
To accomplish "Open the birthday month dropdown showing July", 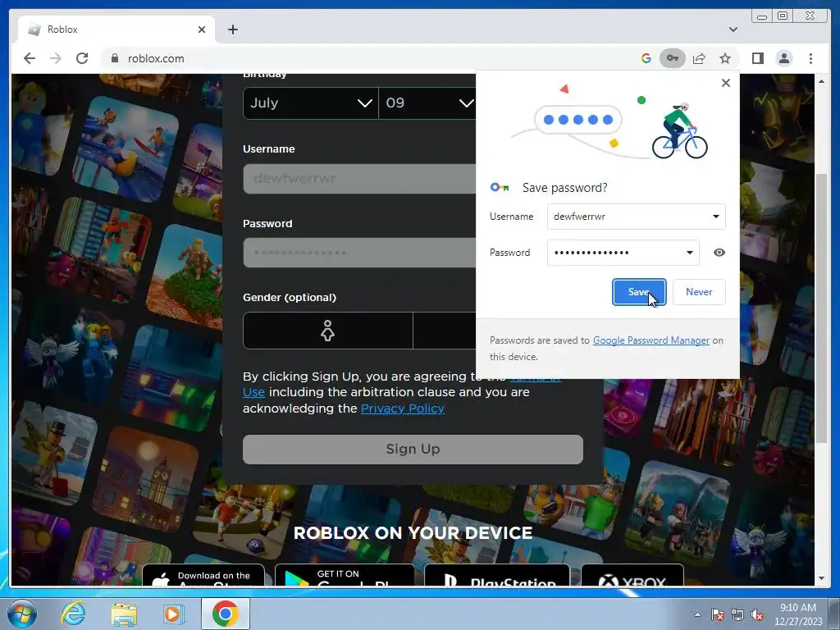I will click(x=311, y=103).
